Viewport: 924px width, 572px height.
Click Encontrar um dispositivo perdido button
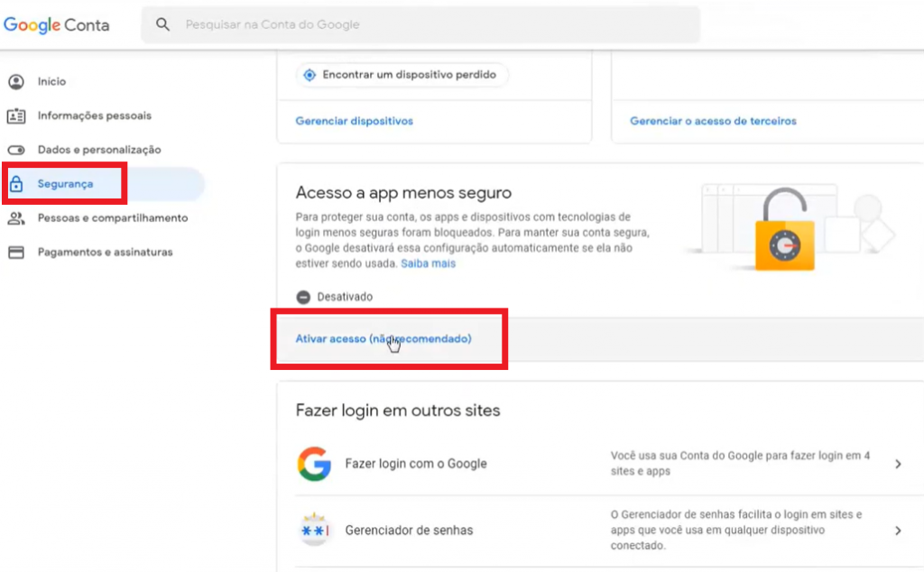pos(402,75)
